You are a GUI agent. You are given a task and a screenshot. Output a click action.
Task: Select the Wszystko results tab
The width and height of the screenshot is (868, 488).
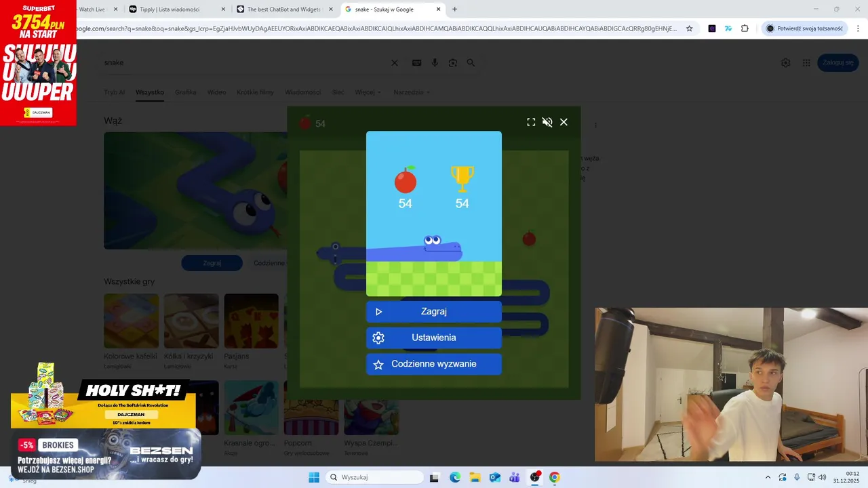pyautogui.click(x=150, y=92)
